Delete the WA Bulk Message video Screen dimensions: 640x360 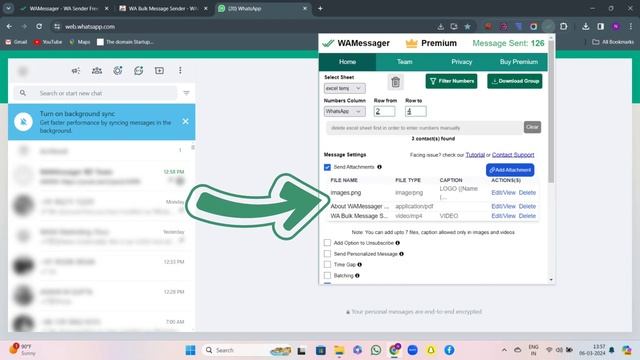click(x=527, y=216)
